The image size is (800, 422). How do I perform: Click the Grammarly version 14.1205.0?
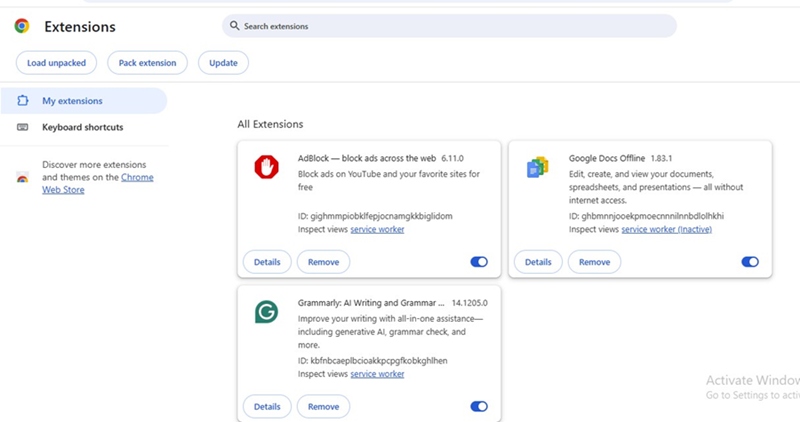(469, 303)
